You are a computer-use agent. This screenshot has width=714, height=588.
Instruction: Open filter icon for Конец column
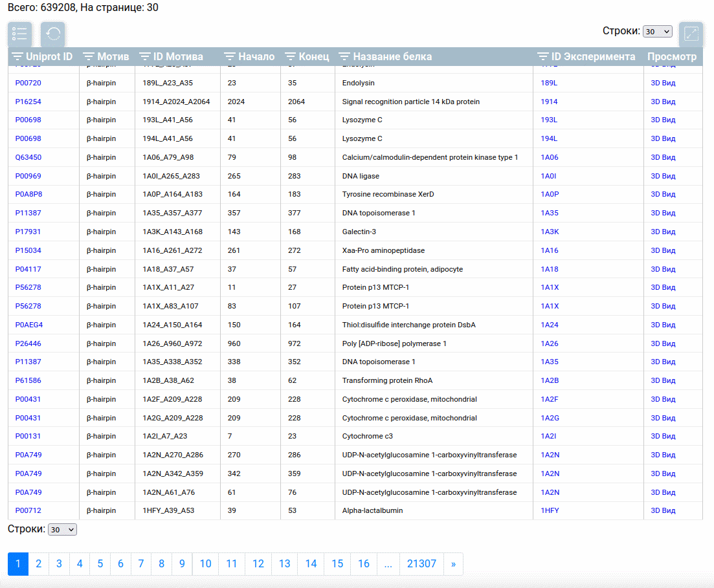[x=290, y=56]
